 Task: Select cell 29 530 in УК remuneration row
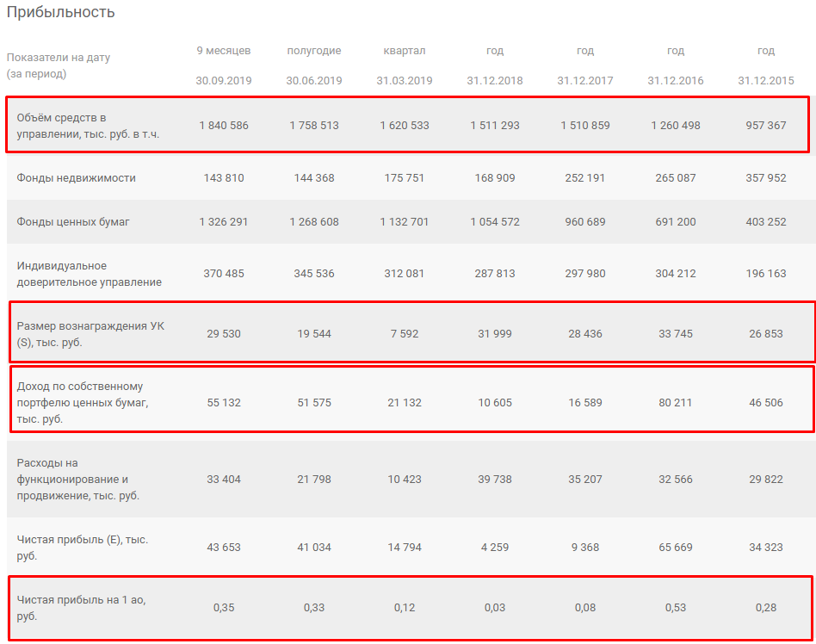[224, 334]
